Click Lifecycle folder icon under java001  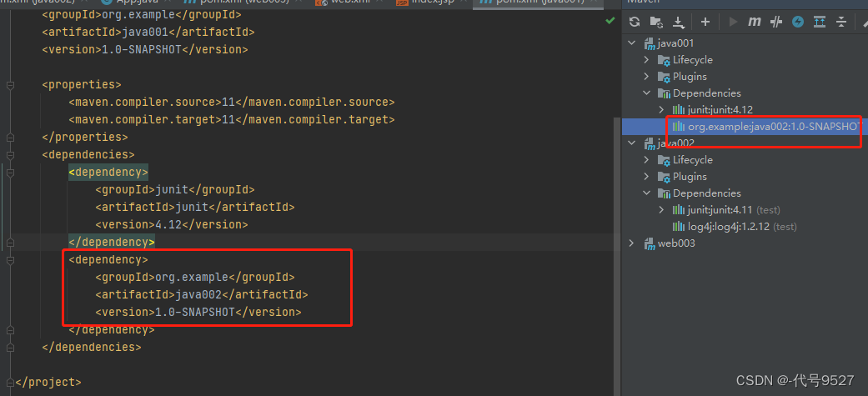(664, 60)
